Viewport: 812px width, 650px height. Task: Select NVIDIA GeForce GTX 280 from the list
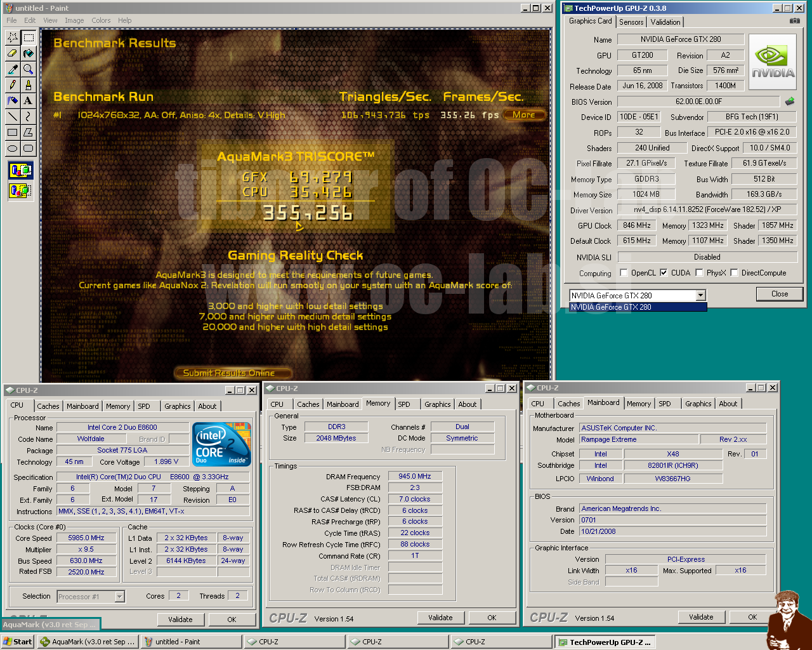638,307
